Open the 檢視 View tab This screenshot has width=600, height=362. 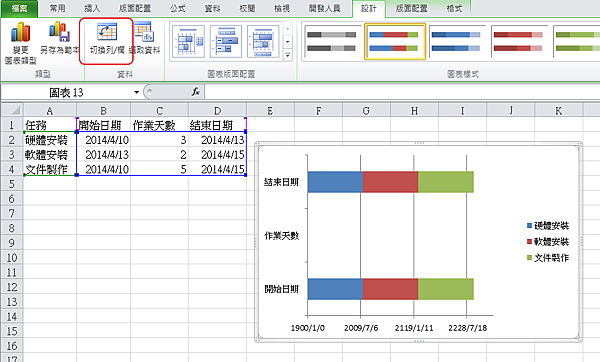point(282,8)
